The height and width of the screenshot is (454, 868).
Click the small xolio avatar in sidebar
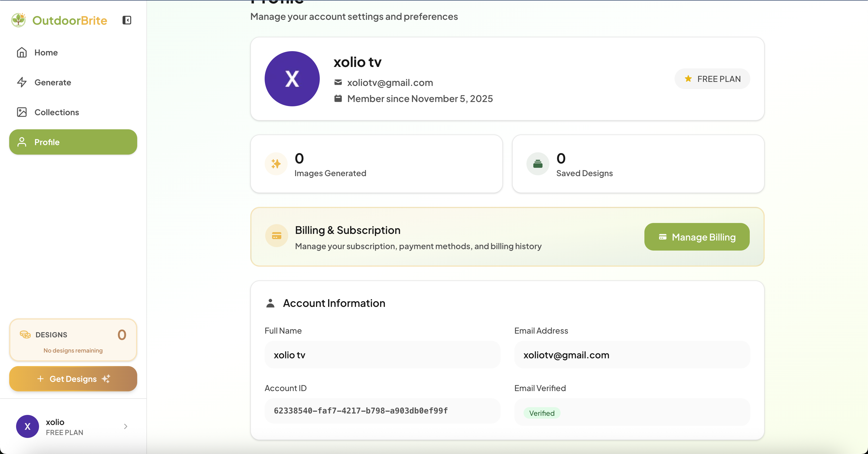click(28, 426)
